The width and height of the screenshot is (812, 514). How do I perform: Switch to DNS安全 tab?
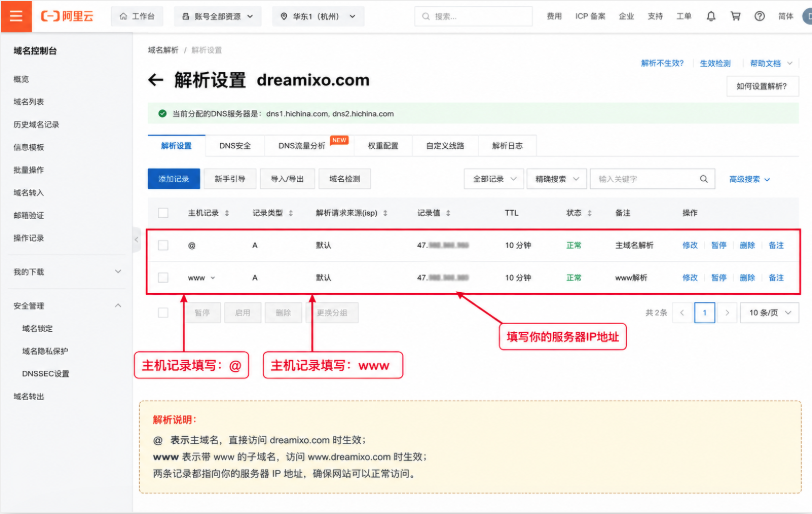click(x=235, y=146)
